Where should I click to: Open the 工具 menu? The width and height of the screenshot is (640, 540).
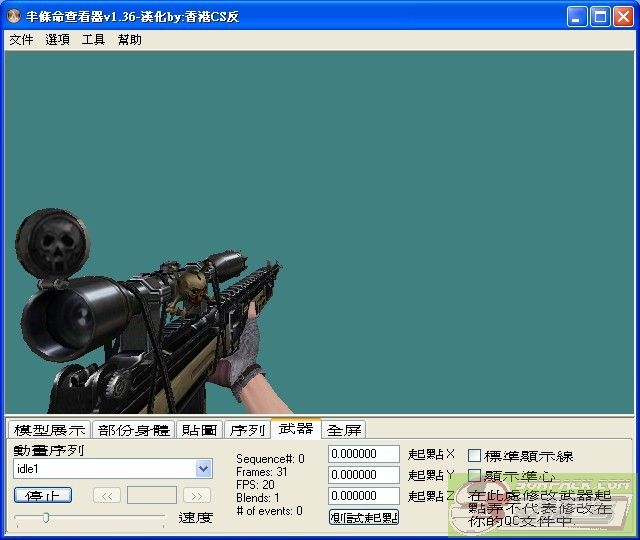[93, 40]
